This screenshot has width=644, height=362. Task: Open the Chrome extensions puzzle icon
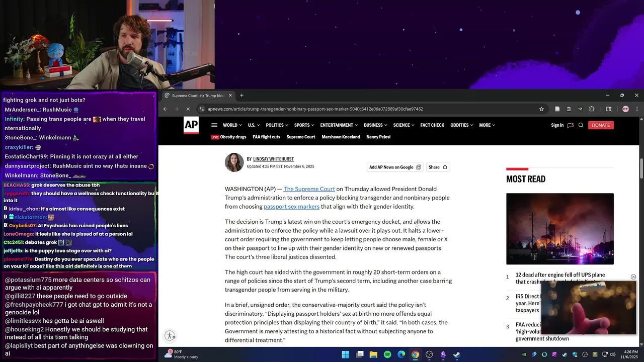(592, 109)
